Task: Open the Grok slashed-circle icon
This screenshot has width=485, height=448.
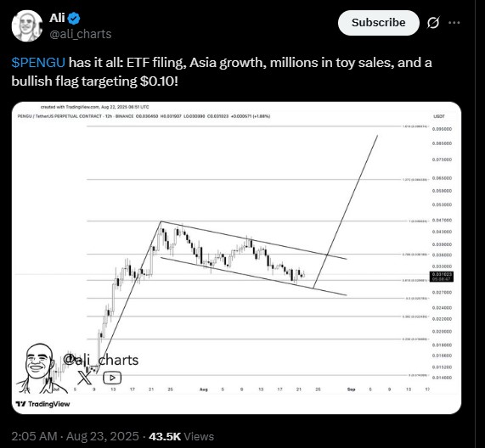Action: pyautogui.click(x=433, y=23)
